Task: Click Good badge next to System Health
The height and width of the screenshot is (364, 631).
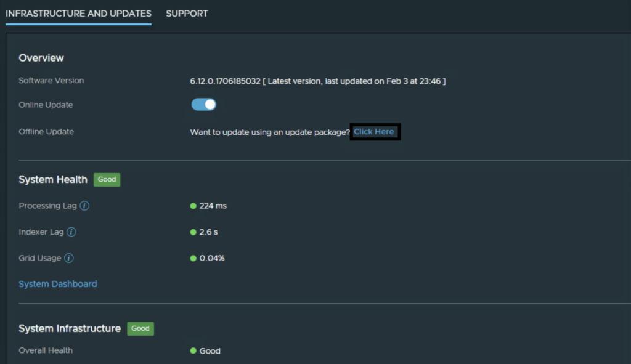Action: [107, 180]
